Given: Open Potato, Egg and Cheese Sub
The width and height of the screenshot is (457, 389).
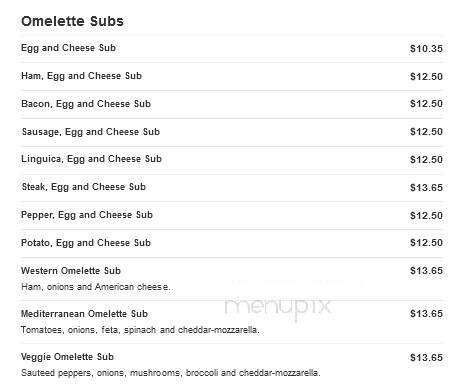Looking at the screenshot, I should coord(86,243).
